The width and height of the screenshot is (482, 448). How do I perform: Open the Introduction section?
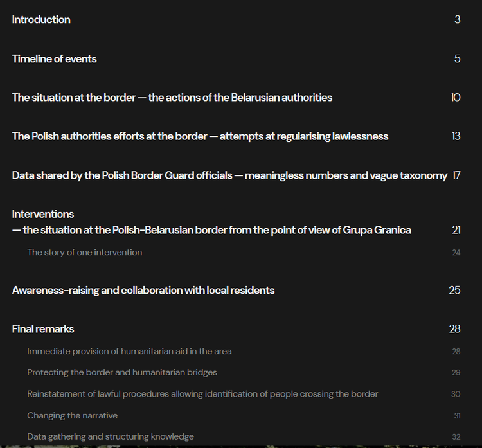[x=41, y=20]
